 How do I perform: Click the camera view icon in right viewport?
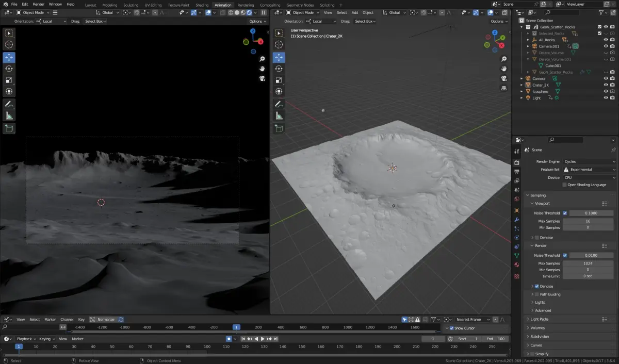(x=504, y=78)
